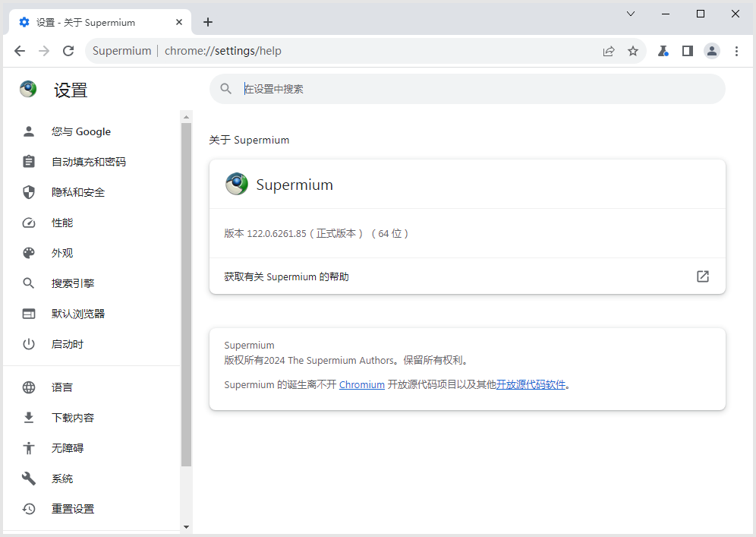Click the address bar URL
The width and height of the screenshot is (756, 537).
(222, 51)
